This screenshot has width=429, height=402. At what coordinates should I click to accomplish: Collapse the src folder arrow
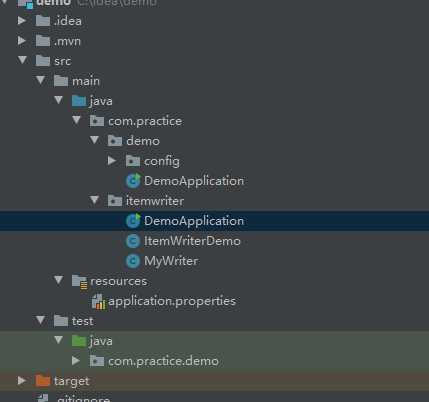coord(22,60)
